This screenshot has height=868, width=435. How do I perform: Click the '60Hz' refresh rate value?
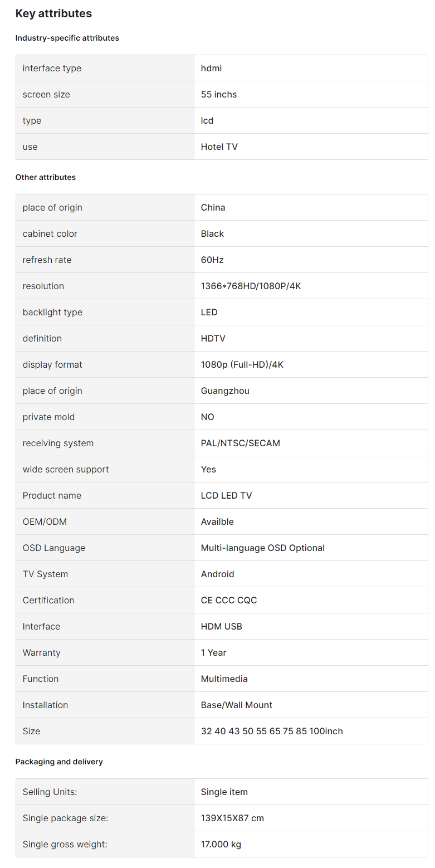point(212,260)
